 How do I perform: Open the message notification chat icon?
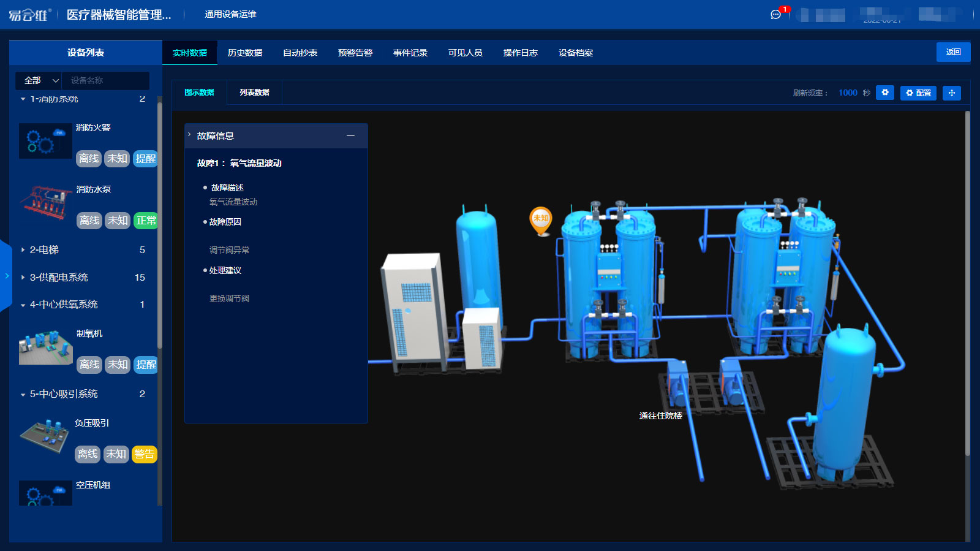[775, 15]
